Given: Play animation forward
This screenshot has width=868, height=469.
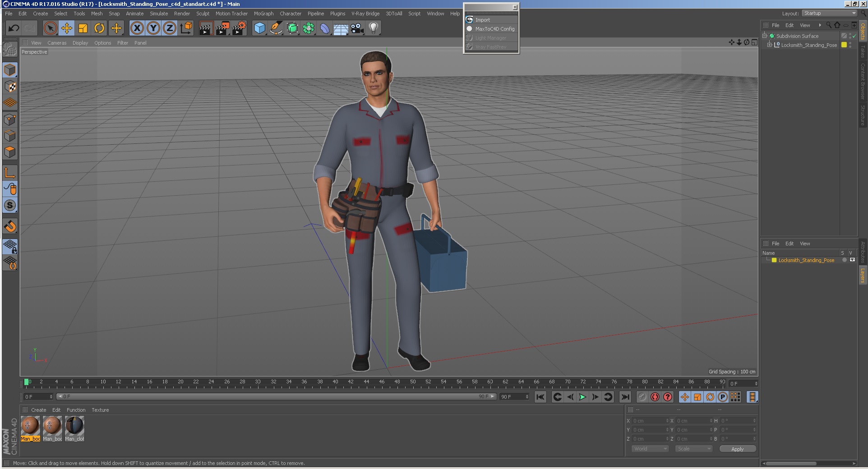Looking at the screenshot, I should point(582,397).
